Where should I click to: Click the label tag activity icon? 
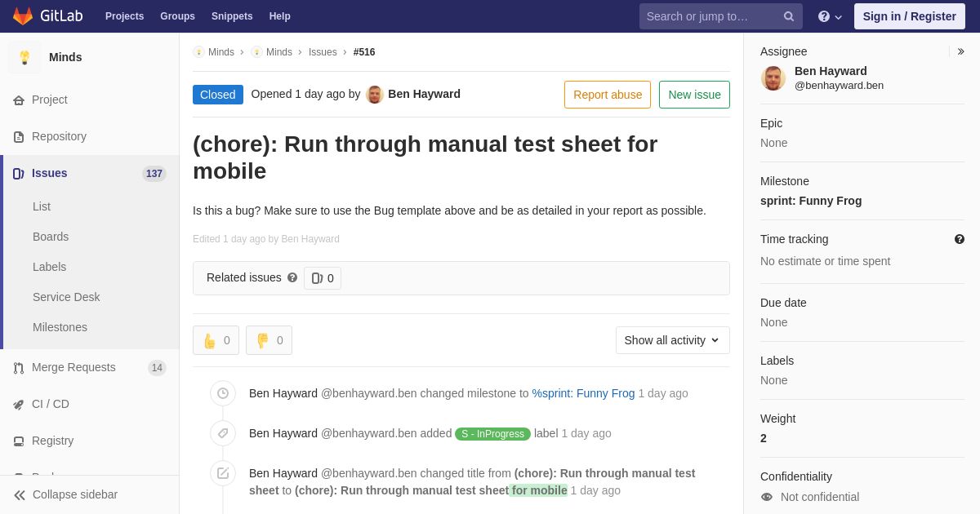point(223,433)
